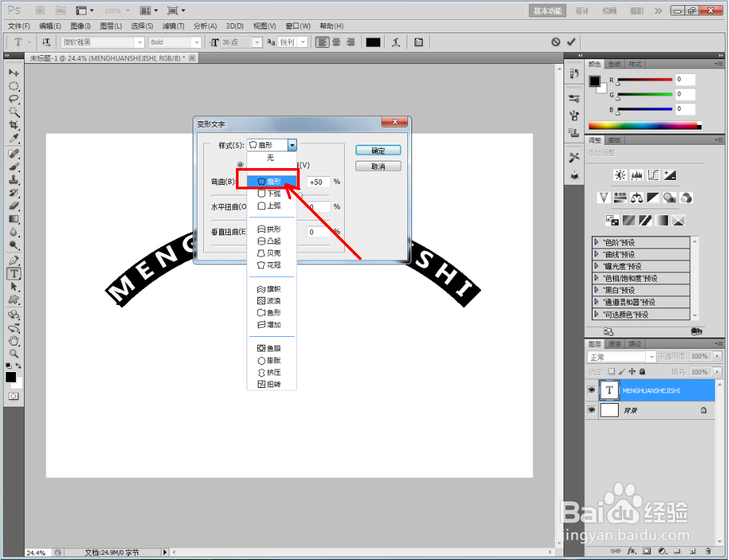Select the Path Selection tool
Image resolution: width=729 pixels, height=560 pixels.
coord(14,287)
